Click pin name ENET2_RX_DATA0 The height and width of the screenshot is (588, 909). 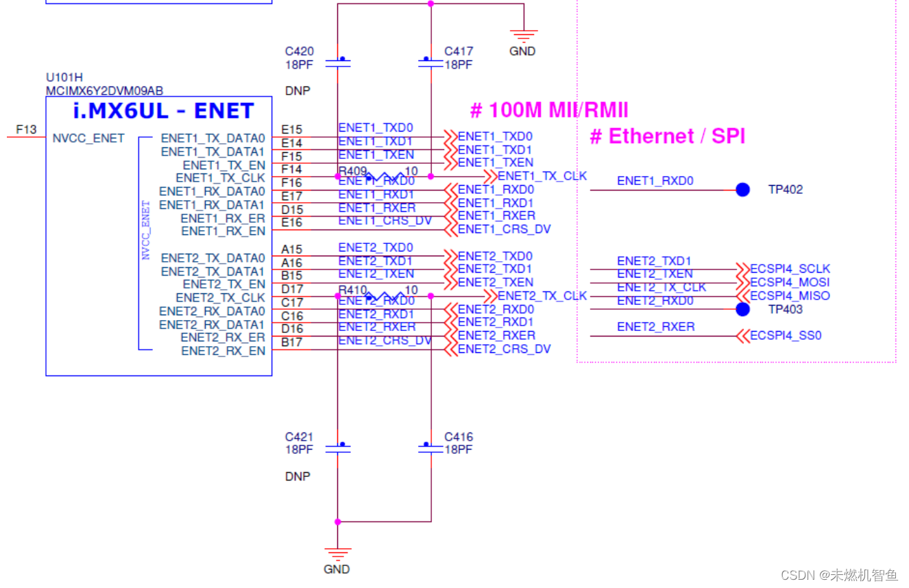213,311
